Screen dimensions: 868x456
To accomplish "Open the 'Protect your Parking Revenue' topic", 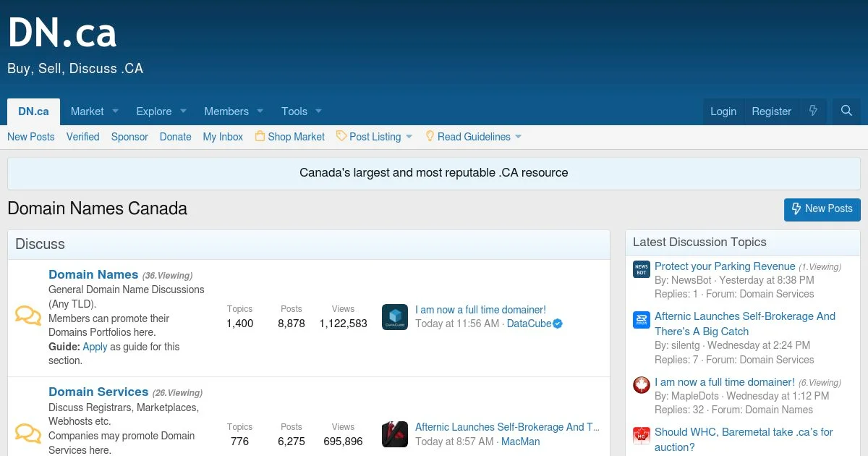I will click(725, 266).
